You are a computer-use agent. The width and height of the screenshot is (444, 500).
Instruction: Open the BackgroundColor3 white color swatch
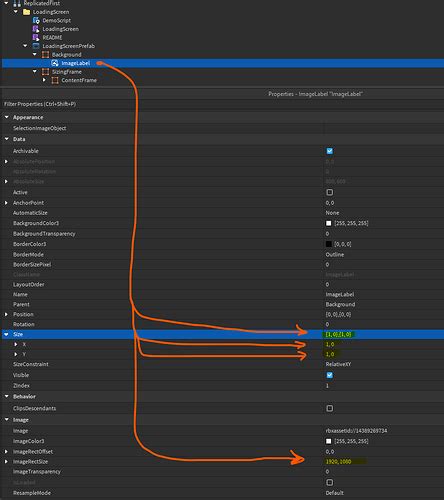(329, 223)
